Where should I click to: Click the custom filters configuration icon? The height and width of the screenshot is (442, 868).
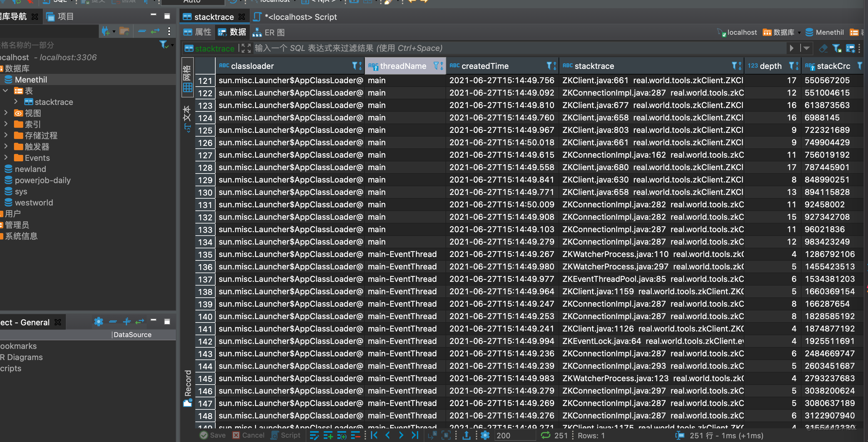[x=850, y=48]
